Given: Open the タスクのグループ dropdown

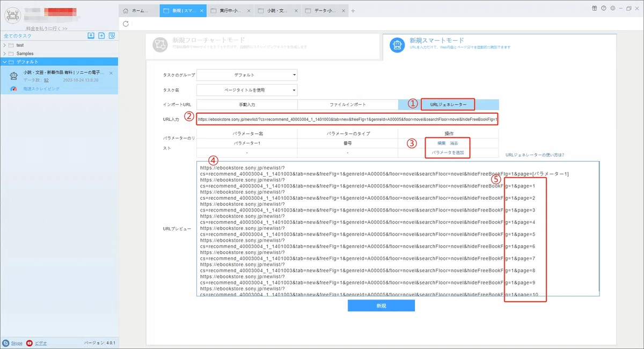Looking at the screenshot, I should pos(247,75).
